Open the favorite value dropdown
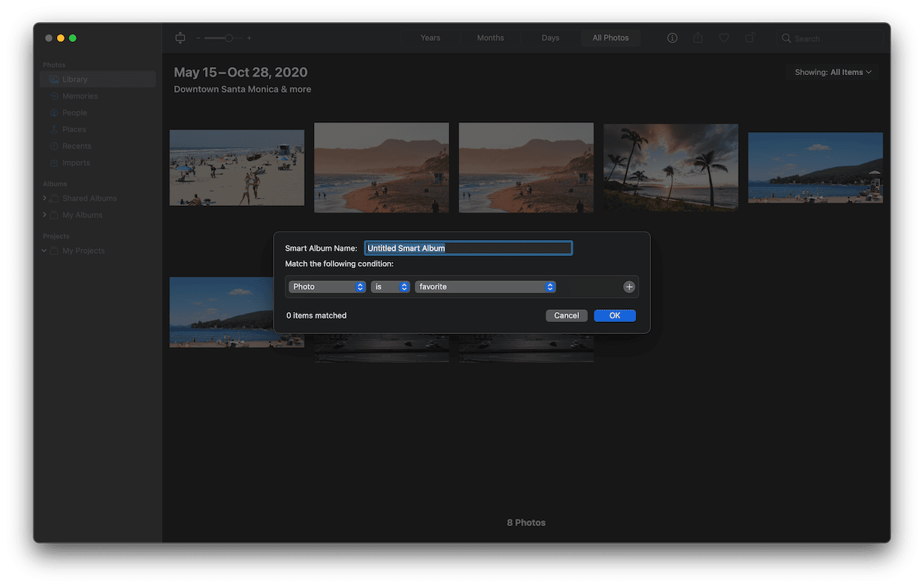Screen dimensions: 924x587 486,287
